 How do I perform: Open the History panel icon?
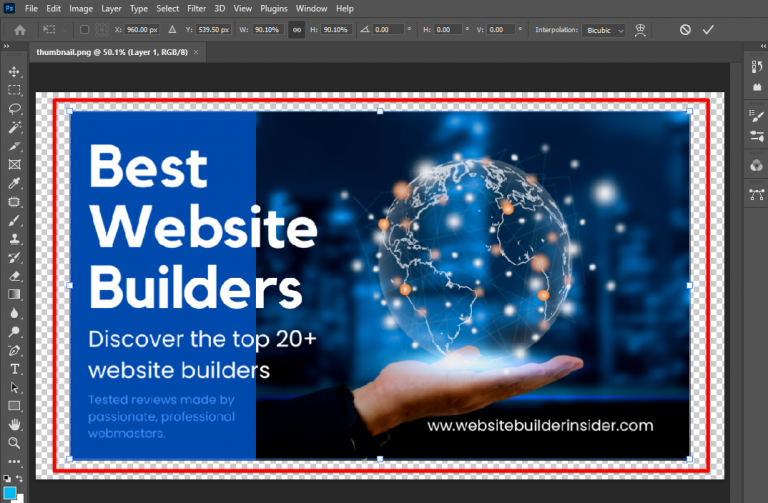click(757, 67)
